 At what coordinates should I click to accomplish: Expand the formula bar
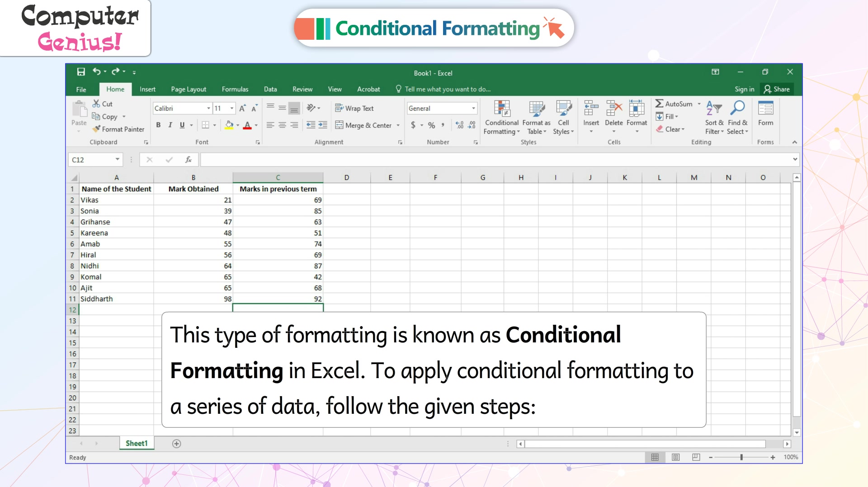click(795, 159)
